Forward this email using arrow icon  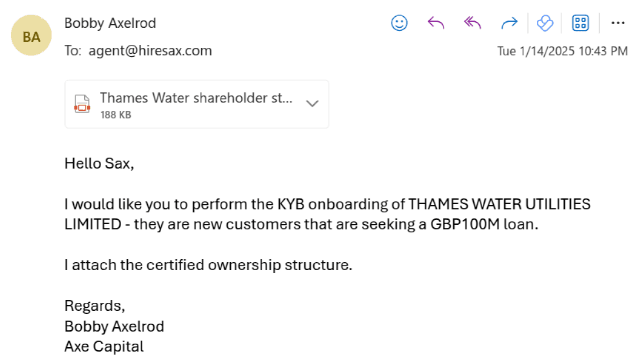[509, 23]
